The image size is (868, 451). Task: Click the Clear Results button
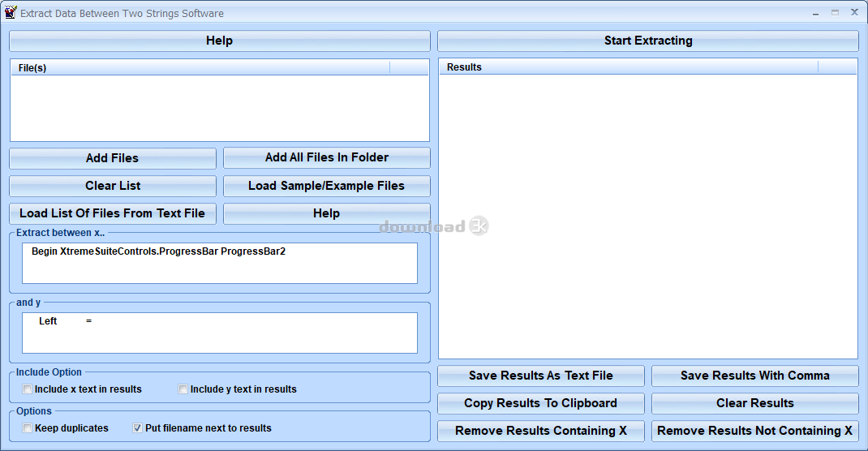[x=755, y=403]
